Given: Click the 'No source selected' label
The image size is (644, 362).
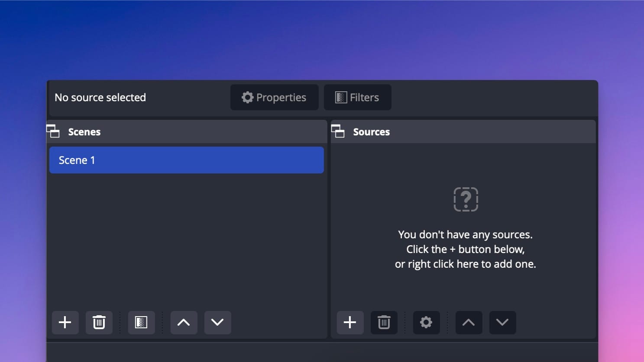Looking at the screenshot, I should [100, 97].
